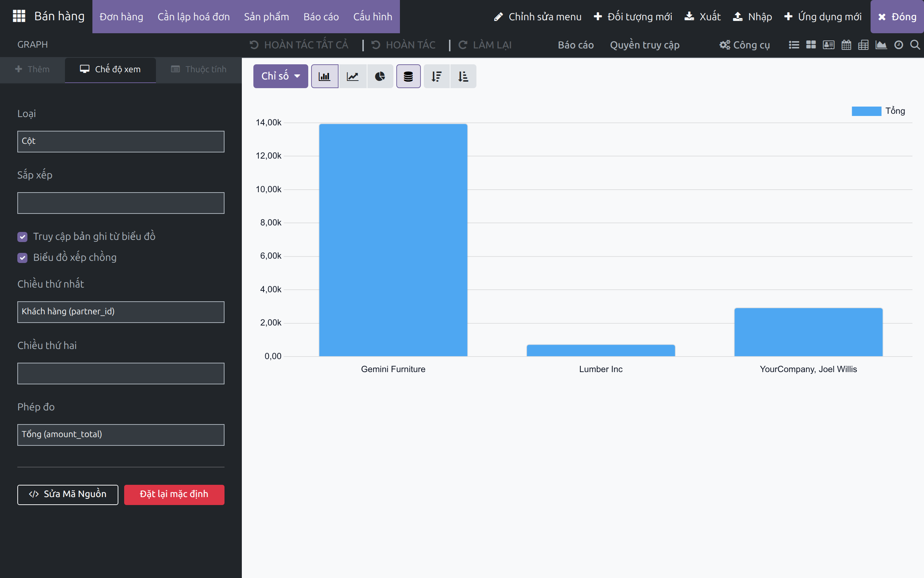This screenshot has width=924, height=578.
Task: Open the graph view area-chart icon
Action: pos(881,45)
